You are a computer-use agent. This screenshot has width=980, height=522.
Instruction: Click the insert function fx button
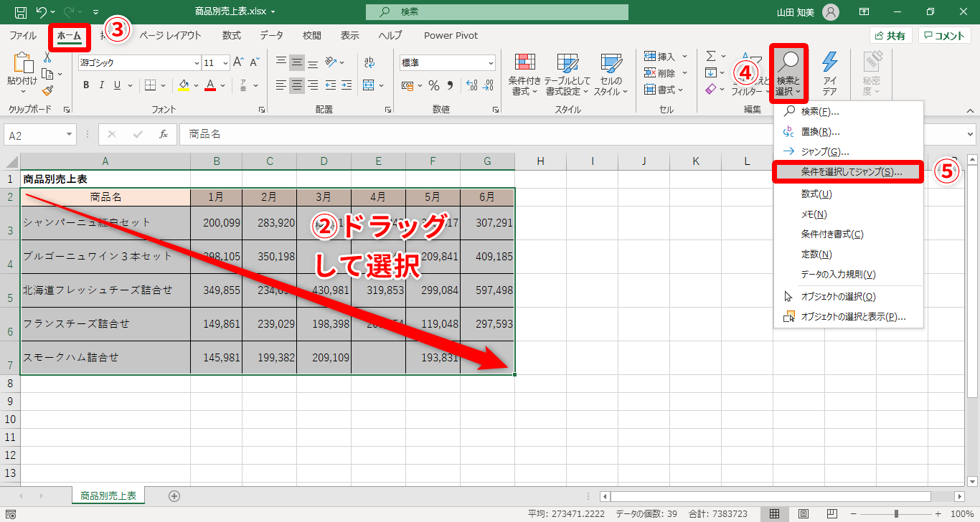164,134
